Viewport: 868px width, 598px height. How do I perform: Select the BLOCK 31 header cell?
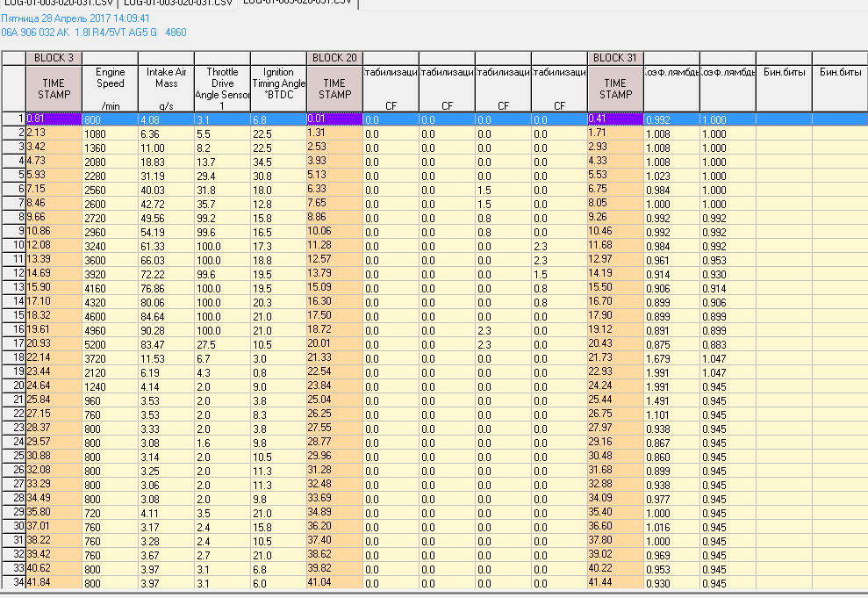615,58
